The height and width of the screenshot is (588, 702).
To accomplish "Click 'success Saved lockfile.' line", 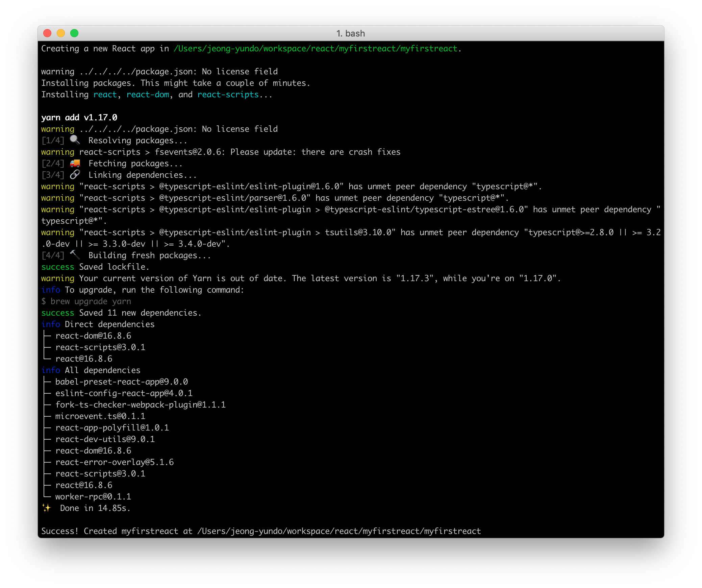I will click(x=95, y=267).
